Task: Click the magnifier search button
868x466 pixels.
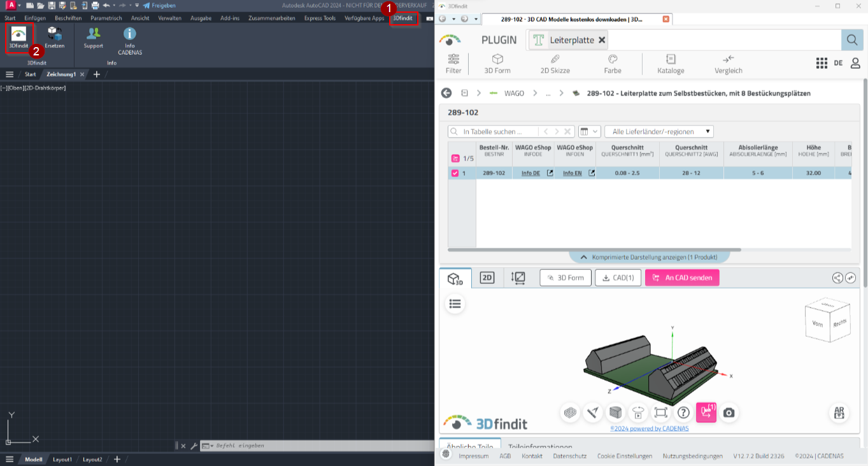Action: coord(851,40)
